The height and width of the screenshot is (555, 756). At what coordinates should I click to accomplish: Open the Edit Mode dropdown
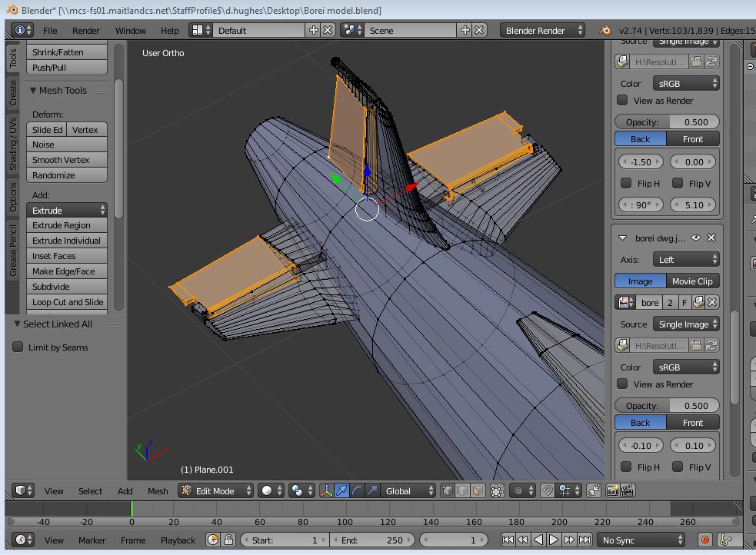pyautogui.click(x=215, y=491)
